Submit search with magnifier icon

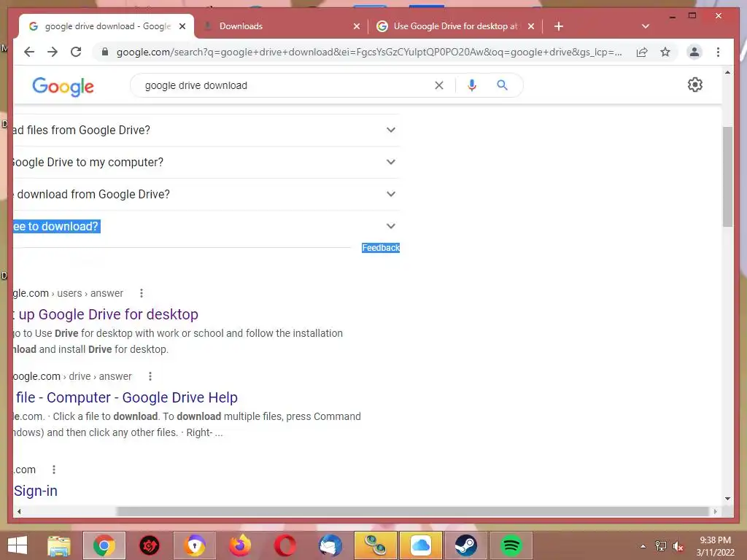click(502, 85)
